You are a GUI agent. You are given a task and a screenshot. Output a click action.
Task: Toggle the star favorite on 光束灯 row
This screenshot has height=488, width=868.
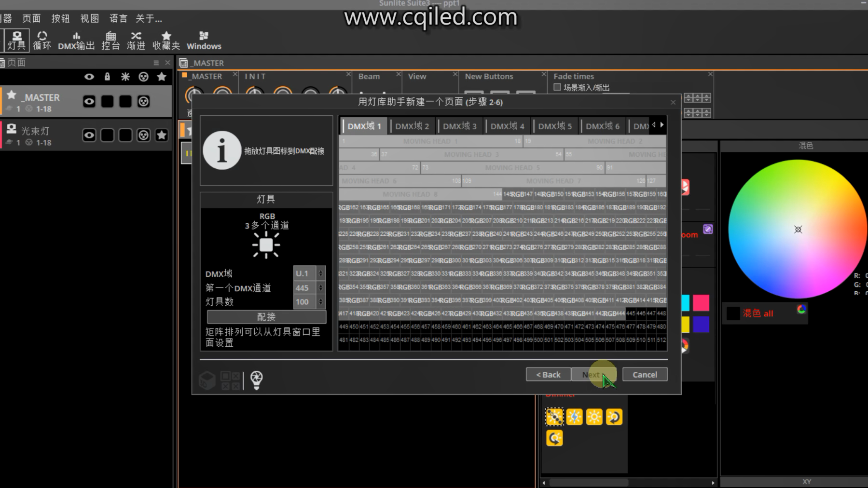click(x=162, y=135)
